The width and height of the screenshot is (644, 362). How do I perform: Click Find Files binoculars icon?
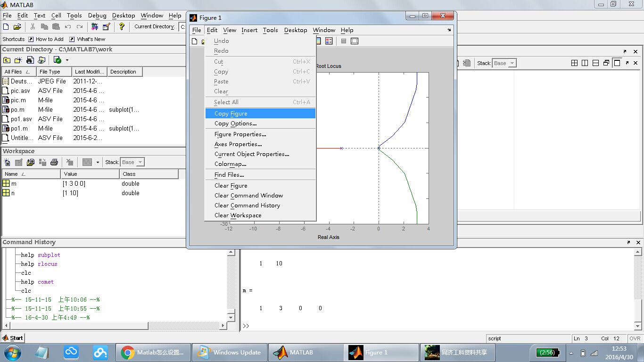[x=30, y=60]
